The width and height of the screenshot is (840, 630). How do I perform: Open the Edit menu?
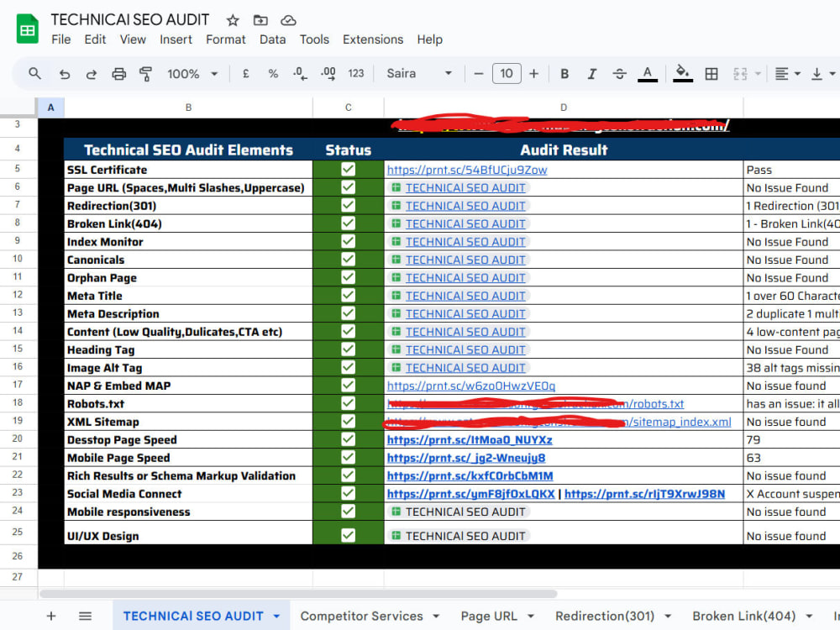click(x=95, y=39)
